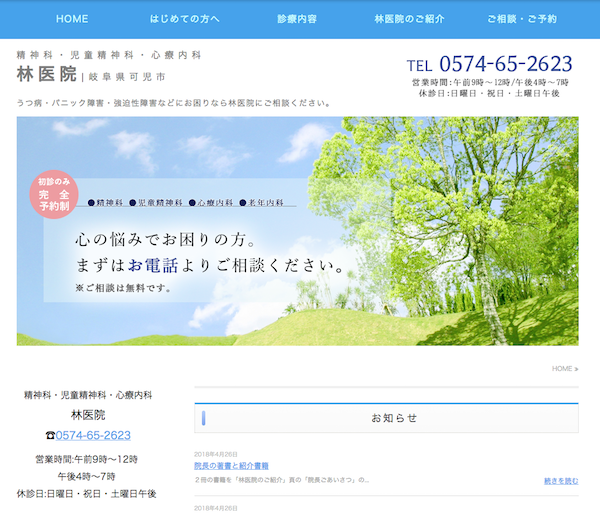The width and height of the screenshot is (600, 515).
Task: Click the 続きを読む link
Action: [x=561, y=481]
